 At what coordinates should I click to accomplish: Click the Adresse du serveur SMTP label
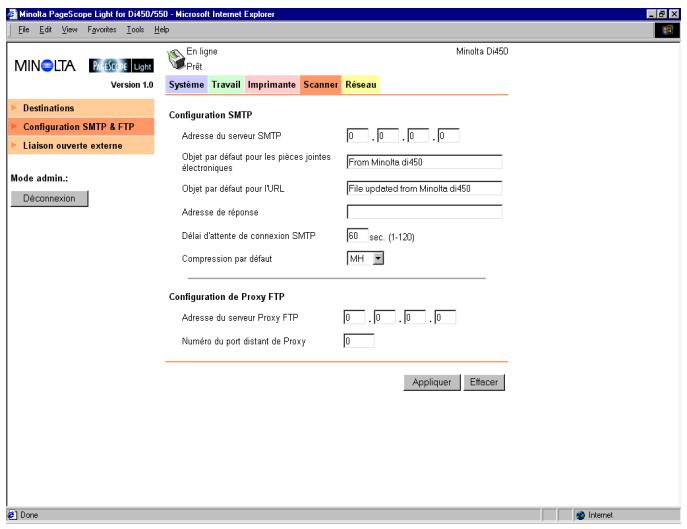point(231,136)
